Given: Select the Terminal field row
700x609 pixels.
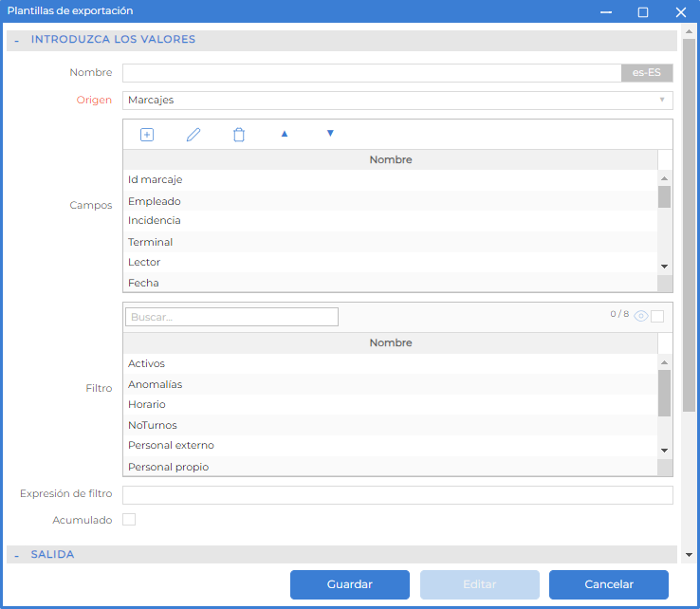Looking at the screenshot, I should 390,242.
